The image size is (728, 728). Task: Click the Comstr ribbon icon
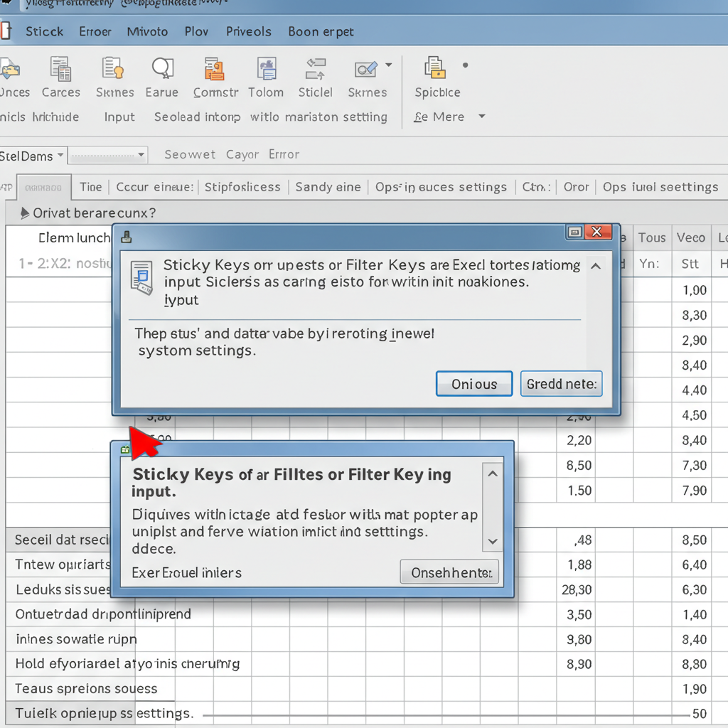(x=215, y=69)
